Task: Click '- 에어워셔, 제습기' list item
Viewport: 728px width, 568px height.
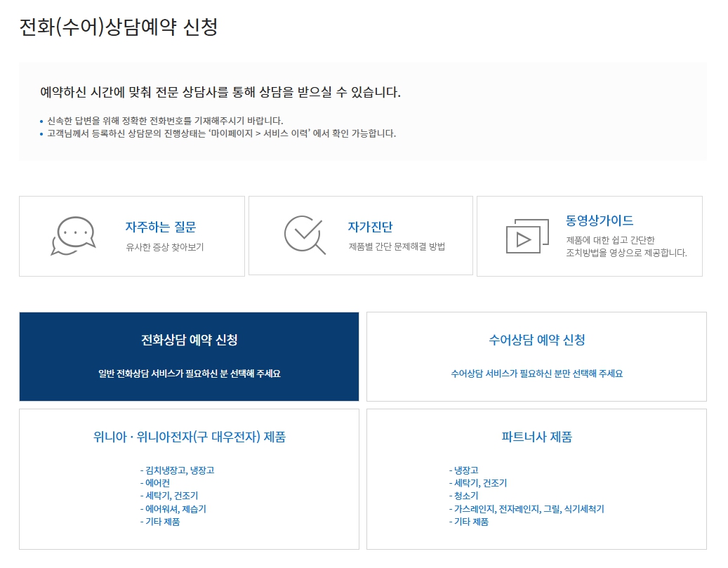Action: pyautogui.click(x=173, y=509)
